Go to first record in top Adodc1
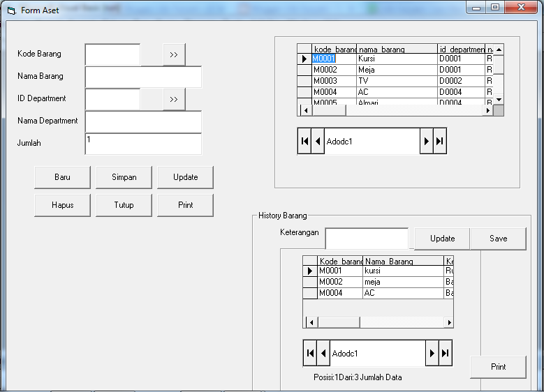544x392 pixels. (304, 141)
